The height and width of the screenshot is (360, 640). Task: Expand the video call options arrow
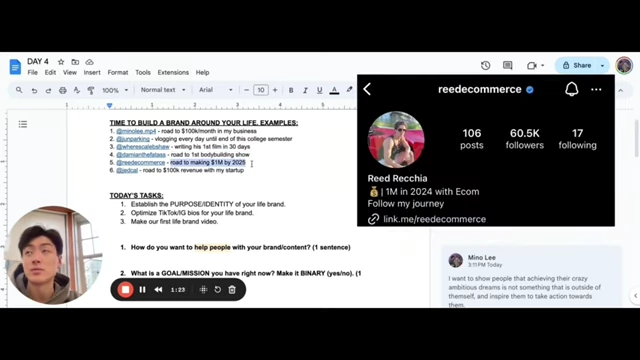point(542,65)
